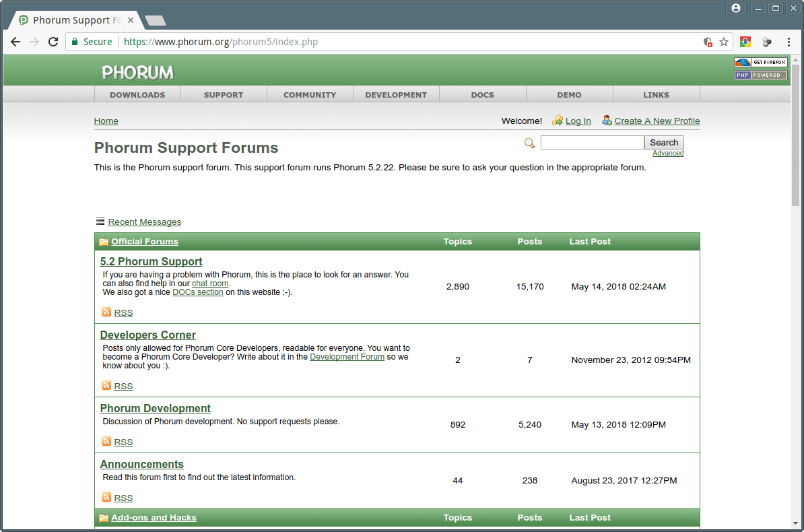The width and height of the screenshot is (804, 532).
Task: Click the RSS icon under Phorum Development
Action: (106, 442)
